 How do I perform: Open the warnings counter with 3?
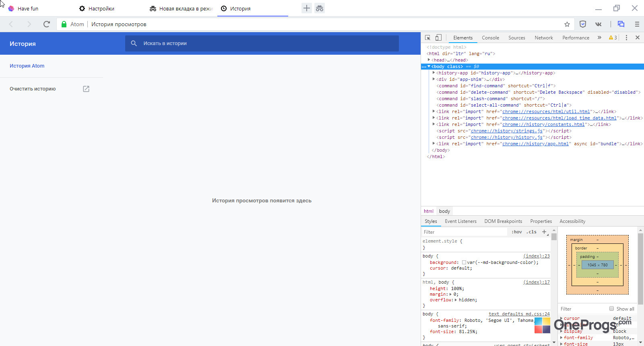point(613,37)
